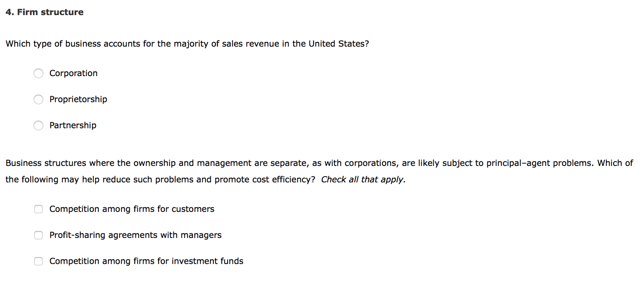Click the Proprietorship answer label
644x288 pixels.
point(78,99)
